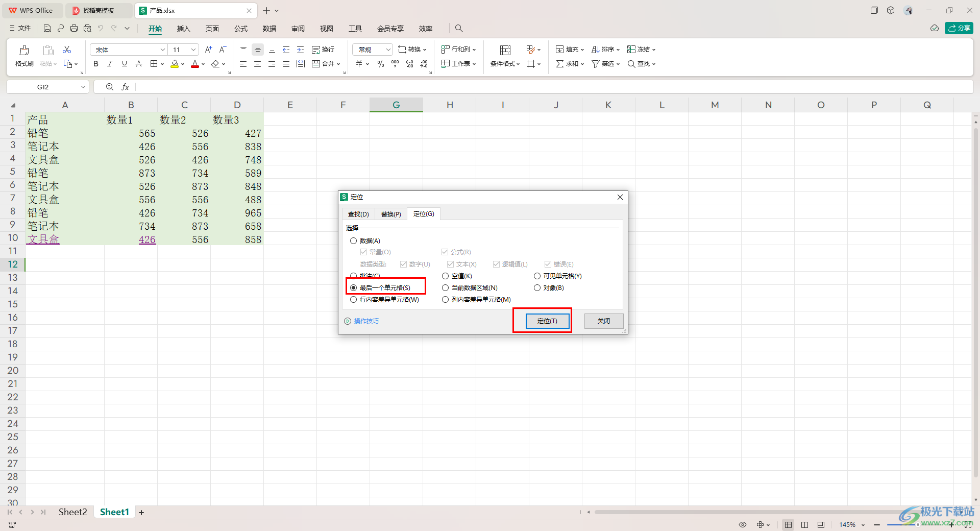The width and height of the screenshot is (980, 531).
Task: Open the 插入 ribbon tab
Action: coord(183,29)
